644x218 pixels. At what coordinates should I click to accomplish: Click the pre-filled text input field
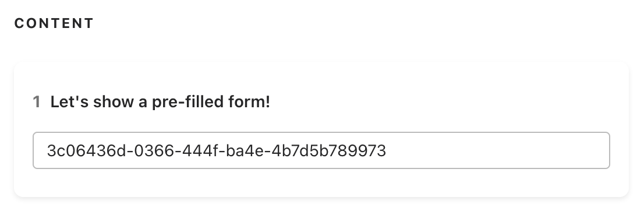pos(321,150)
